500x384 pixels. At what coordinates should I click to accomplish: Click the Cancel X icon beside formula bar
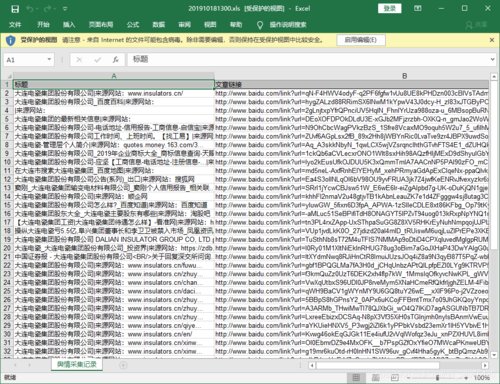point(79,60)
